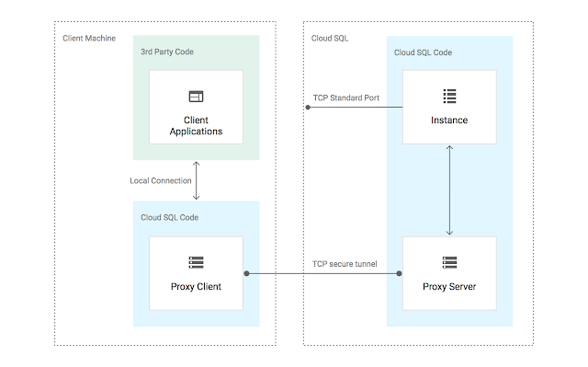Select the "TCP secure tunnel" label
The width and height of the screenshot is (588, 367).
[x=345, y=264]
